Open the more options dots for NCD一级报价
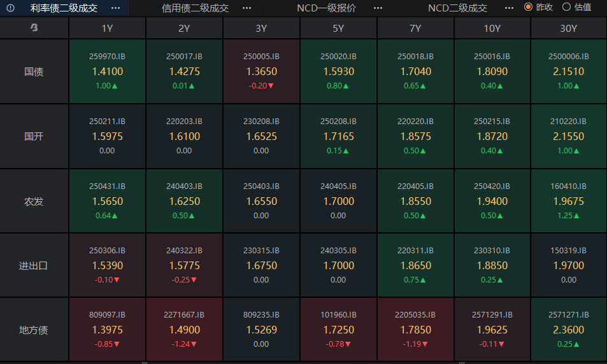 tap(378, 8)
